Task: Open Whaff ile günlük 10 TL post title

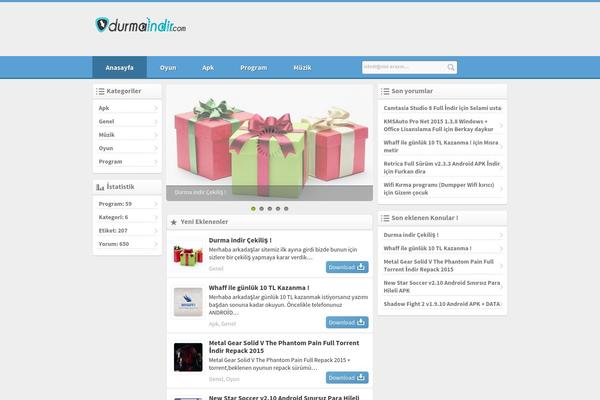Action: point(259,288)
